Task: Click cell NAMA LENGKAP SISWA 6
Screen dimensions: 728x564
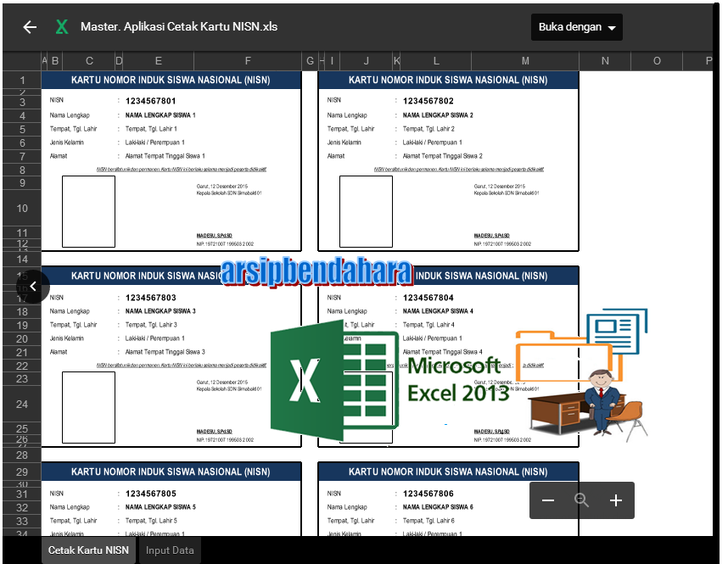Action: [438, 507]
